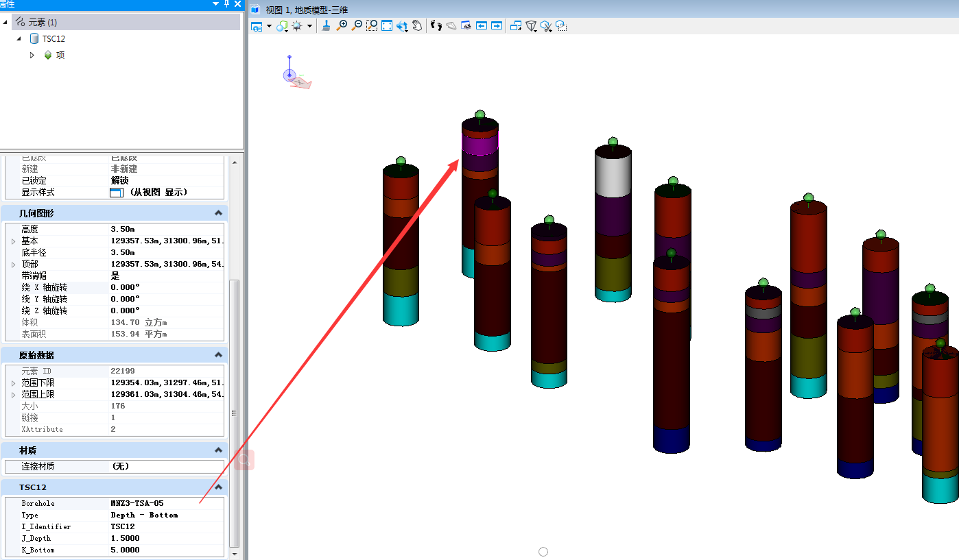959x560 pixels.
Task: Go to View Next with right arrow
Action: pyautogui.click(x=497, y=26)
